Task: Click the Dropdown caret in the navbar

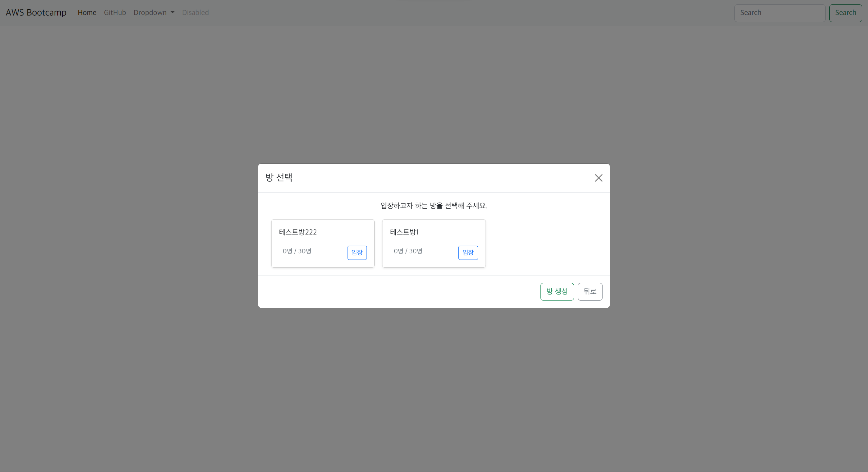Action: (x=172, y=12)
